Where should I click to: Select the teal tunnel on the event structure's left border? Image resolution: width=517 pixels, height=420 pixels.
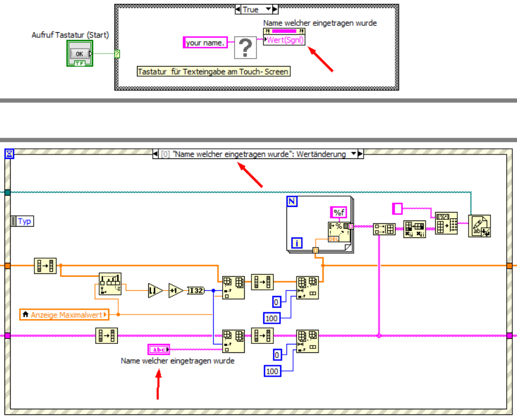point(7,192)
